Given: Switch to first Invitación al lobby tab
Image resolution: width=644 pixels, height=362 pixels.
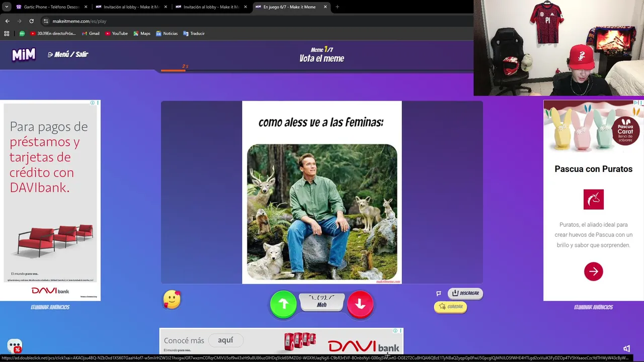Looking at the screenshot, I should (131, 7).
